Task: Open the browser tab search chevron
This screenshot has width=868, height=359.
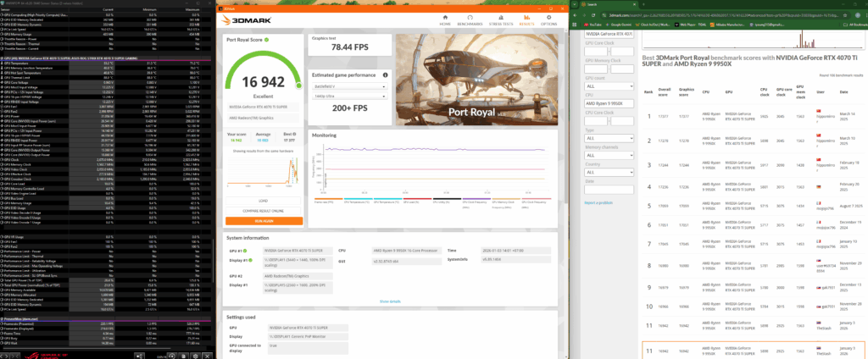Action: click(x=574, y=4)
